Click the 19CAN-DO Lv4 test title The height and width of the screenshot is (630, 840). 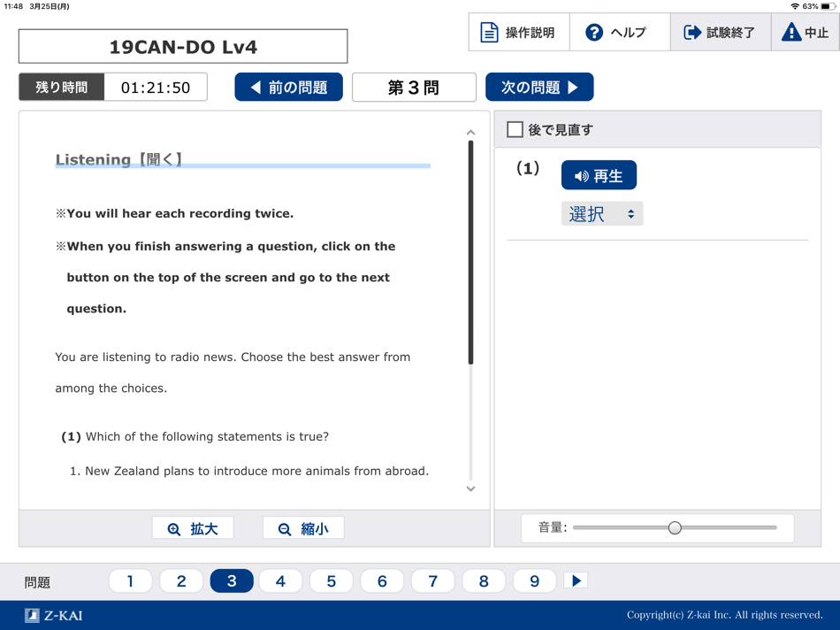(183, 47)
